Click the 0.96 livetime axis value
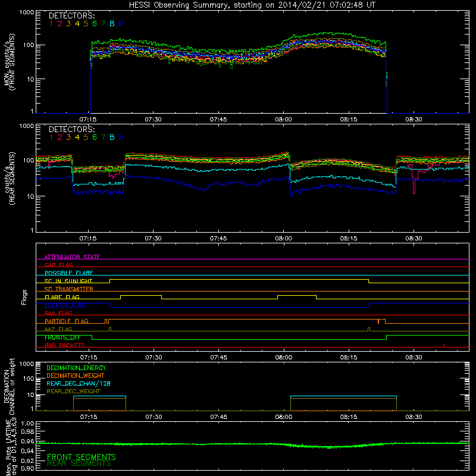476x476 pixels. pyautogui.click(x=27, y=441)
